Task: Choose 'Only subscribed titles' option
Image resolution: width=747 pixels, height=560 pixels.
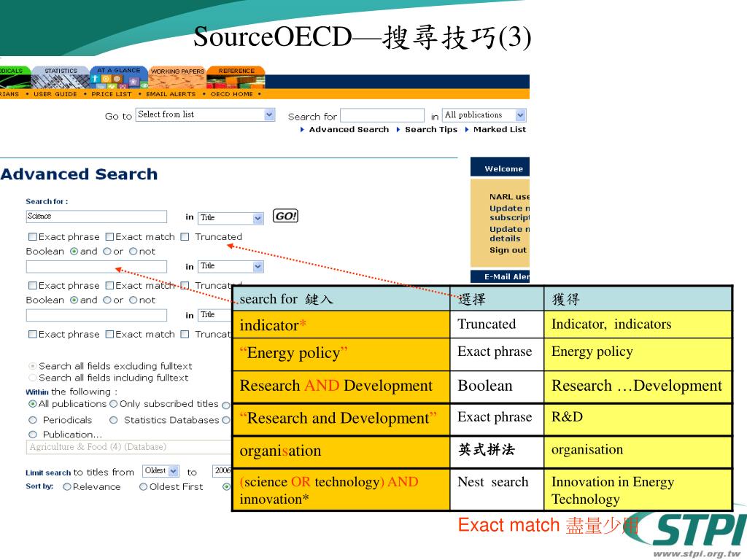Action: pyautogui.click(x=113, y=404)
